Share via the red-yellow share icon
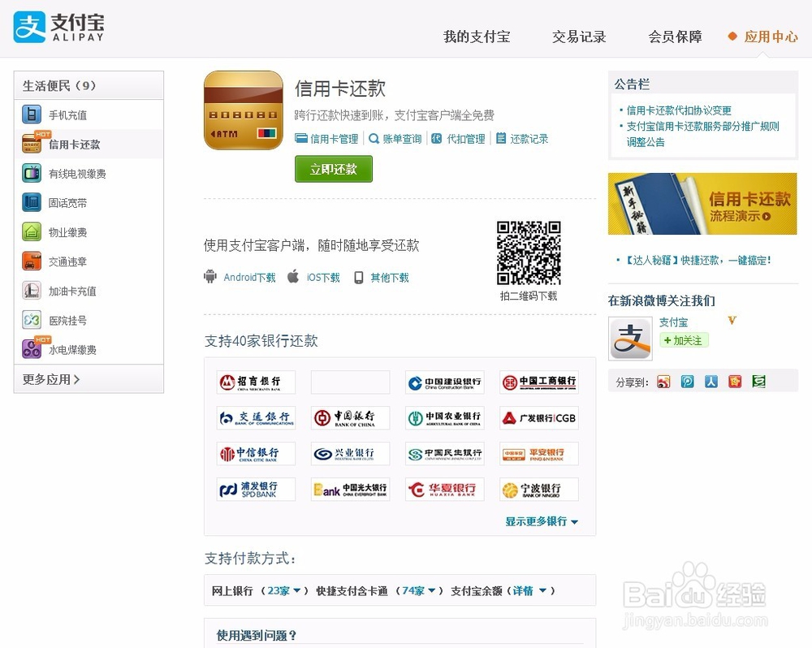812x648 pixels. pyautogui.click(x=735, y=382)
